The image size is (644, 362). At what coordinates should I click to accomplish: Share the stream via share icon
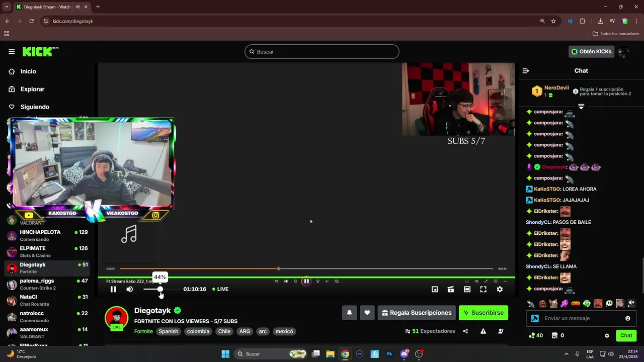coord(465,331)
